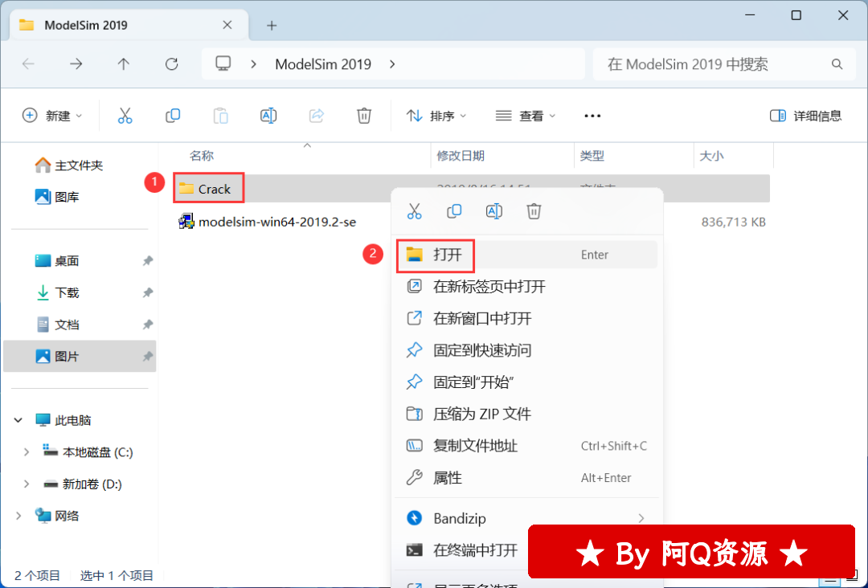Toggle the 详细信息 details pane

[x=805, y=116]
